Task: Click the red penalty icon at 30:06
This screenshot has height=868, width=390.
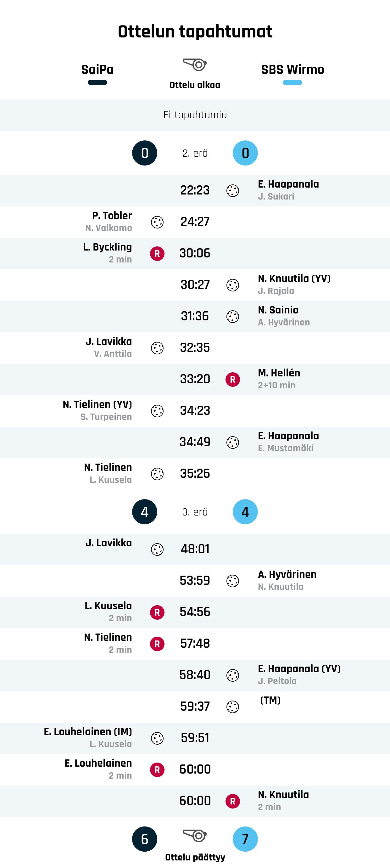Action: pyautogui.click(x=157, y=253)
